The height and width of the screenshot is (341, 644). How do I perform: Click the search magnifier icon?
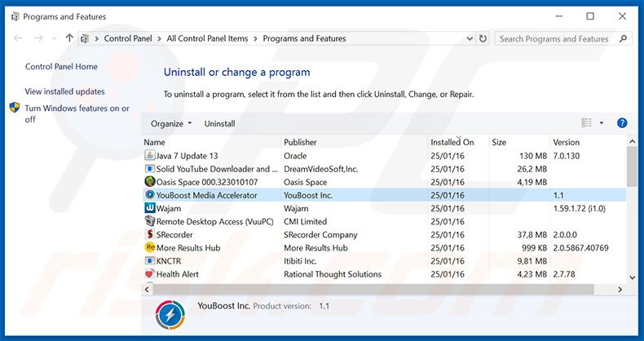(x=623, y=38)
